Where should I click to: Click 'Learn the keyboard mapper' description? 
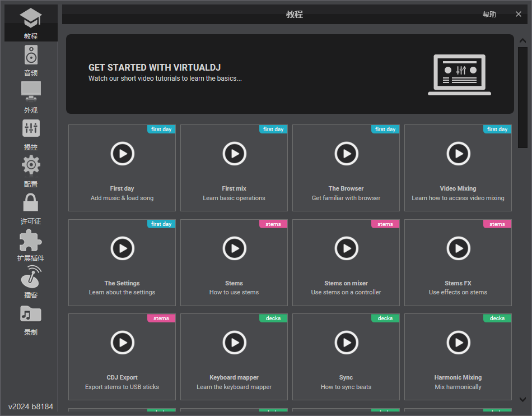coord(234,387)
